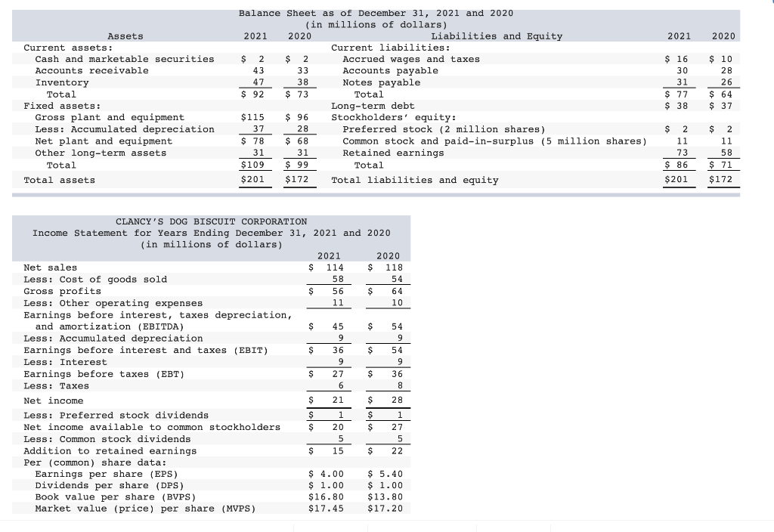The height and width of the screenshot is (532, 774).
Task: Click 'Less: Common stock dividends' label
Action: point(107,439)
